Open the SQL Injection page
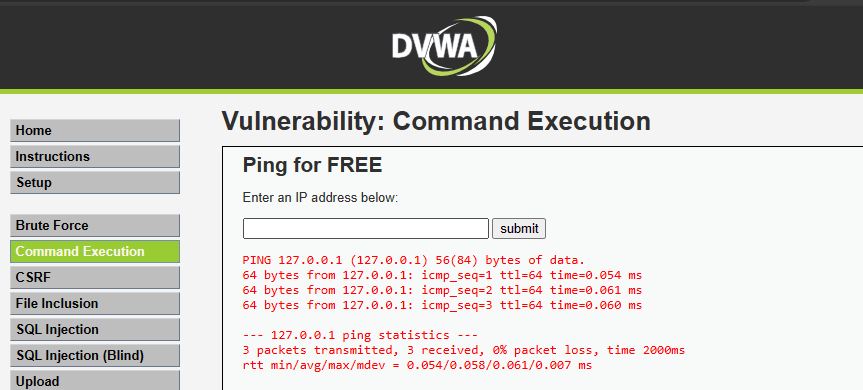Screen dimensions: 863x390 pyautogui.click(x=95, y=329)
